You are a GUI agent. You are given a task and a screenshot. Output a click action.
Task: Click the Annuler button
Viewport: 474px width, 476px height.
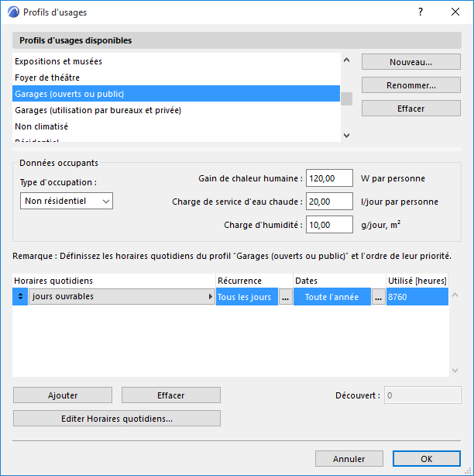(x=349, y=459)
